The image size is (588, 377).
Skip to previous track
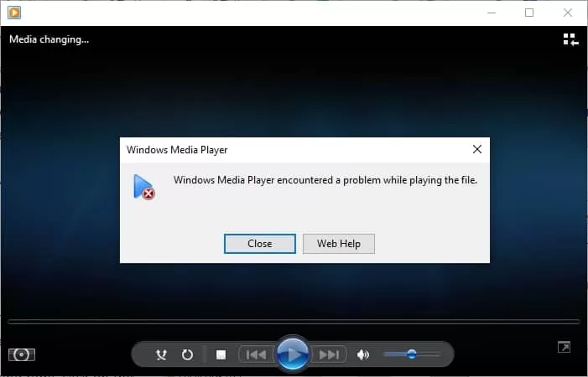[256, 354]
